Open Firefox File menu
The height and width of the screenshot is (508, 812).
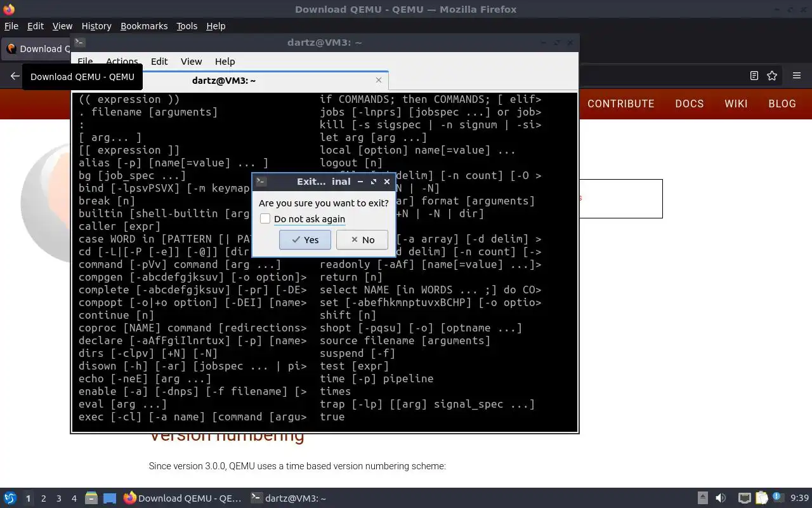(x=11, y=26)
